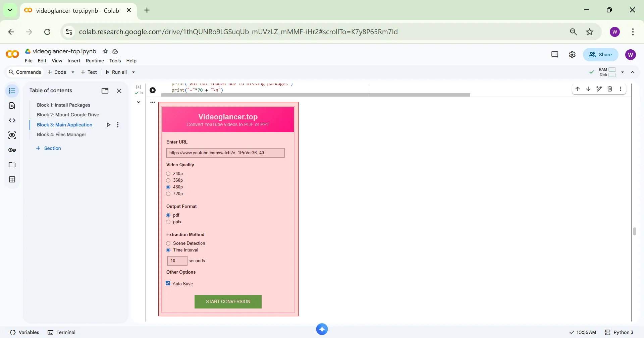The width and height of the screenshot is (644, 338).
Task: Click the seconds interval input field
Action: (177, 261)
